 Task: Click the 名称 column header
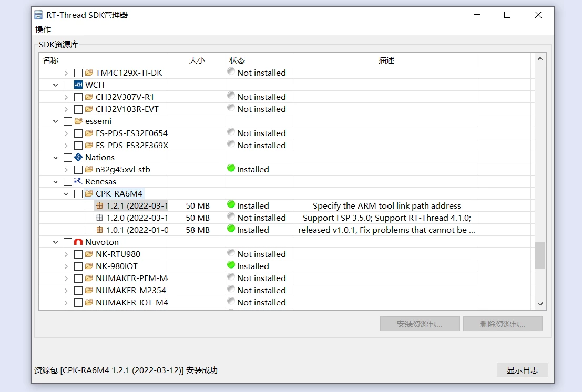tap(103, 60)
